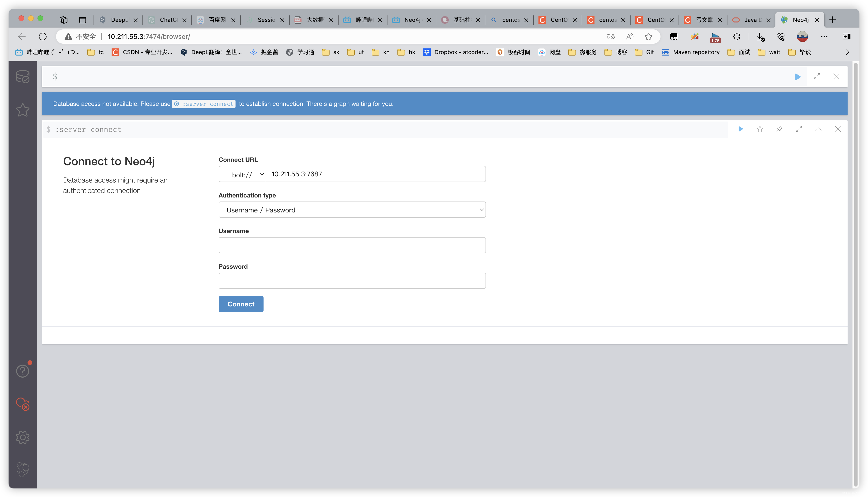
Task: Click the pin icon in result panel
Action: pyautogui.click(x=780, y=129)
